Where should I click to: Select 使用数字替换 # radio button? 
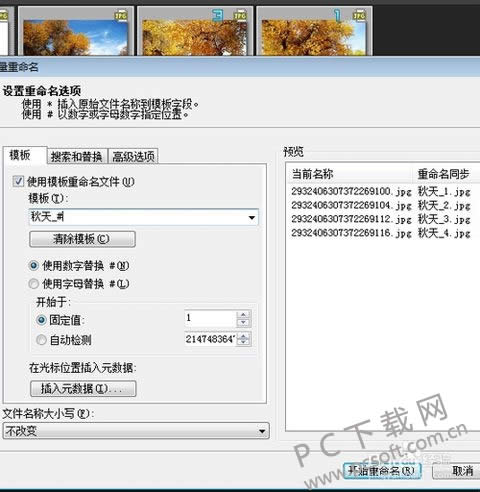pos(33,266)
